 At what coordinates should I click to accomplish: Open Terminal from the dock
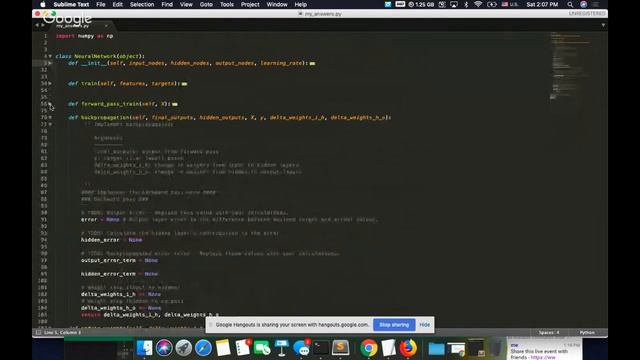pos(321,348)
